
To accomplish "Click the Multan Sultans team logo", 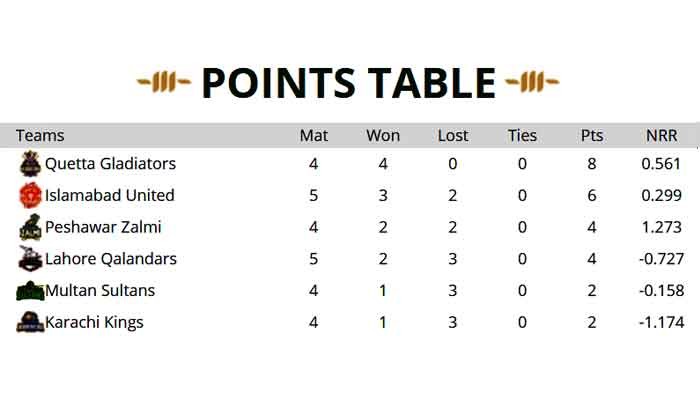I will tap(30, 292).
